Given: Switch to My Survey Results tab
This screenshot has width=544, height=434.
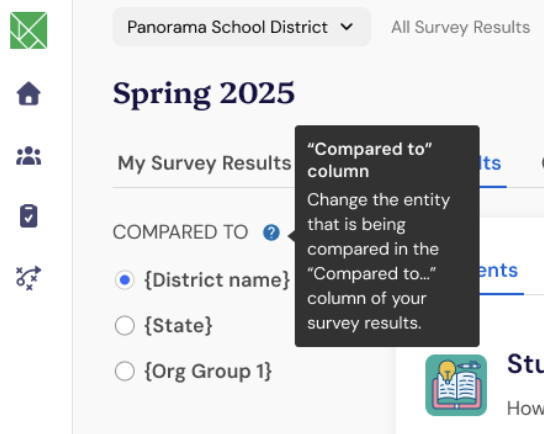Looking at the screenshot, I should (204, 163).
